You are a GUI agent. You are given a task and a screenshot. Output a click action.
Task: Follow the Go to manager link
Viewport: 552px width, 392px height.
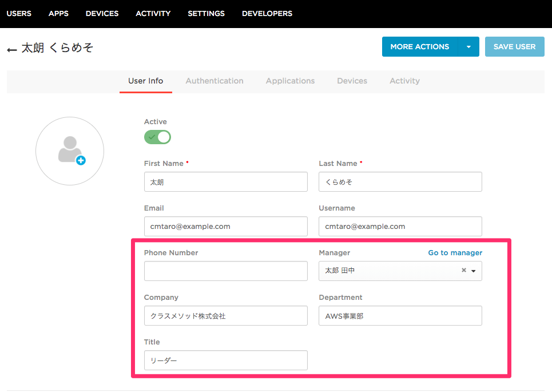pyautogui.click(x=455, y=252)
